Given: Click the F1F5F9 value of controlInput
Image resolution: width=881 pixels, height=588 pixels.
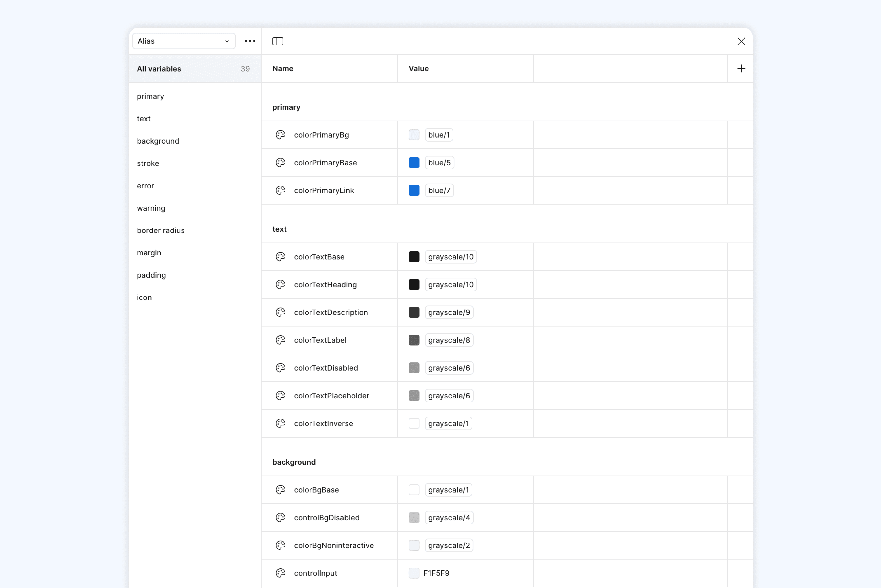Looking at the screenshot, I should click(x=436, y=573).
